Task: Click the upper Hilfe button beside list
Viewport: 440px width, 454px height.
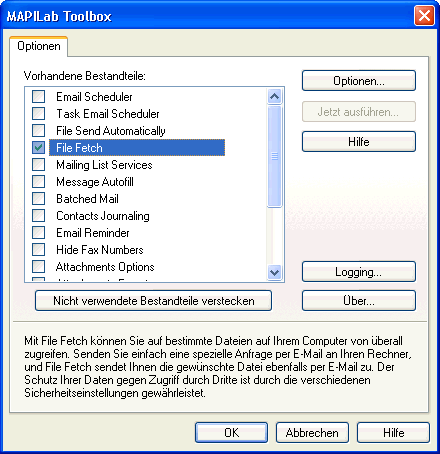Action: click(x=359, y=142)
